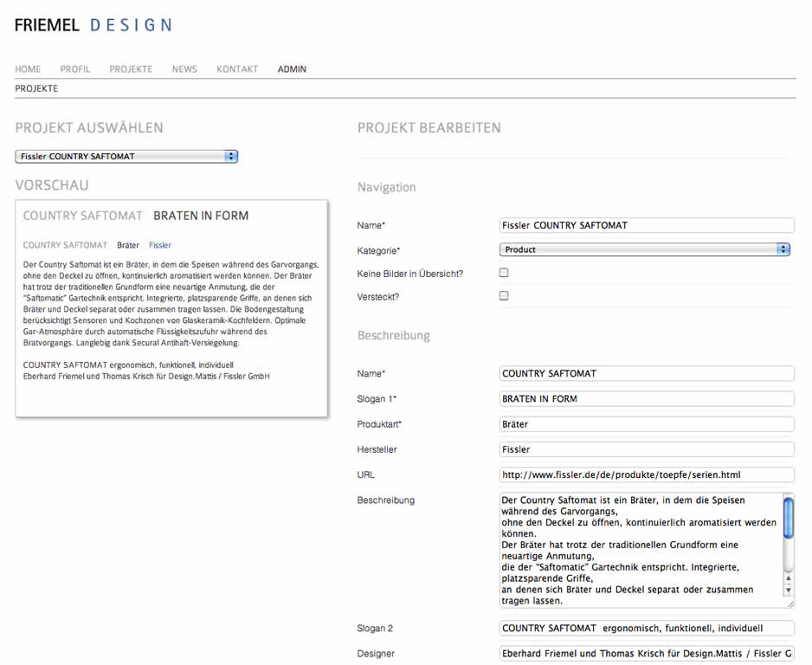Click the Navigation section heading
The image size is (812, 665).
pos(386,188)
